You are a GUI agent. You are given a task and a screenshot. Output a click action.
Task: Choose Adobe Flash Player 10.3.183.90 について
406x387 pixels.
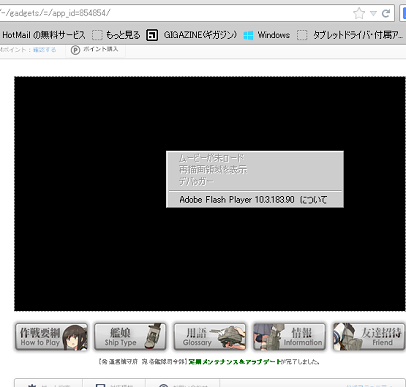[255, 200]
